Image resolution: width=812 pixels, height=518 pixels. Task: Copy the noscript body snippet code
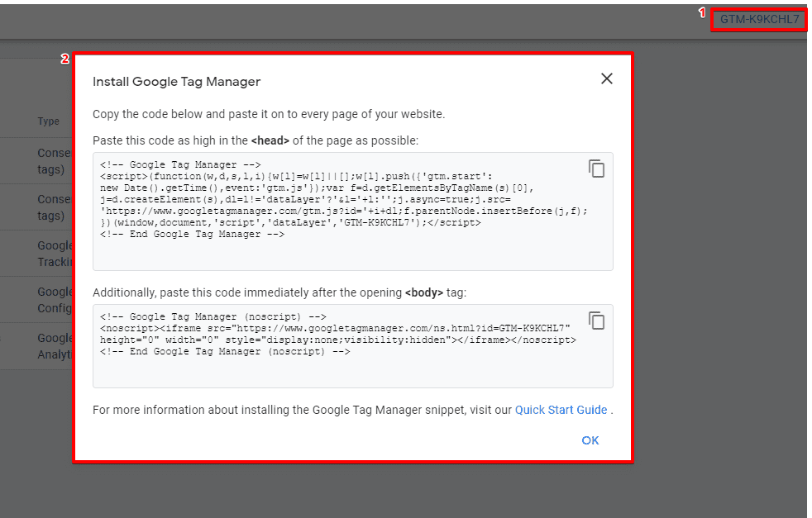(596, 321)
